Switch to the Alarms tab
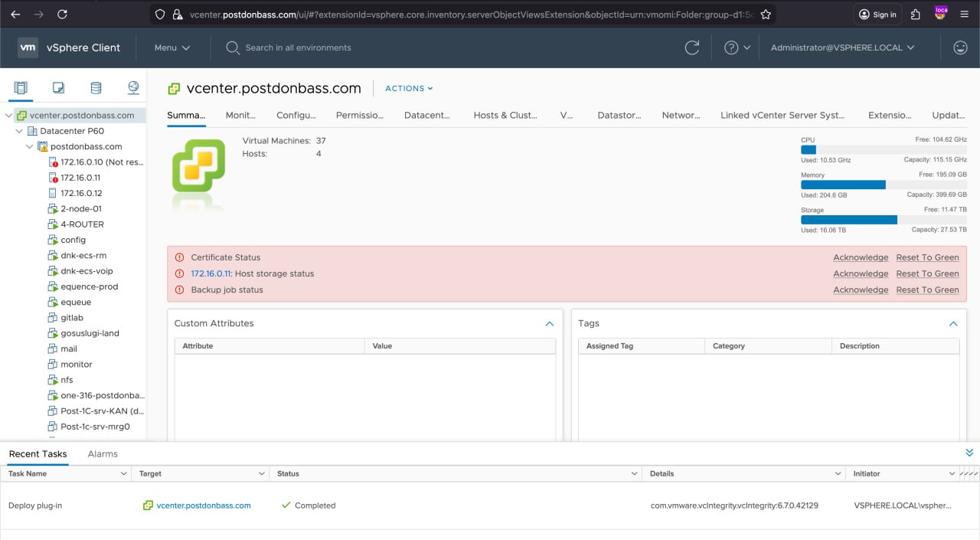Screen dimensions: 980x540 tap(103, 454)
